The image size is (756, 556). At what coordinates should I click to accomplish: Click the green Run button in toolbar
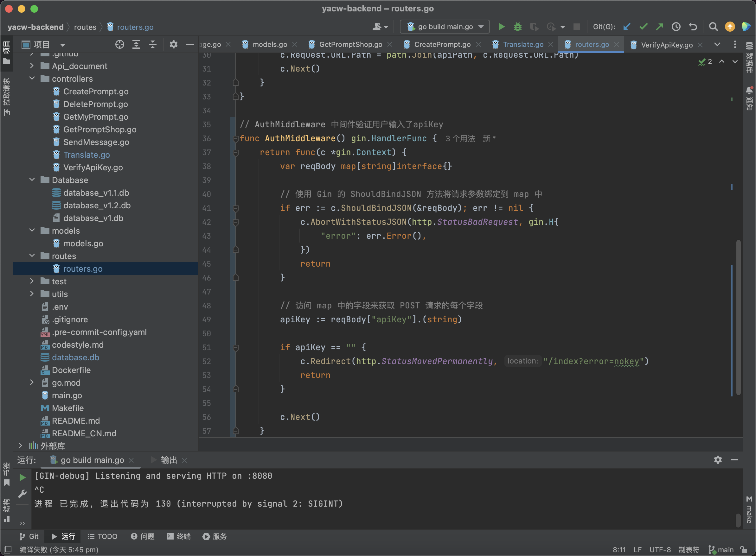tap(501, 27)
